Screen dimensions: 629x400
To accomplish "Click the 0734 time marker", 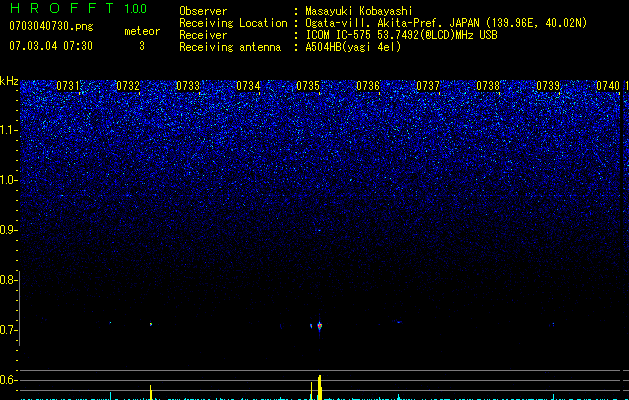I will [x=248, y=86].
